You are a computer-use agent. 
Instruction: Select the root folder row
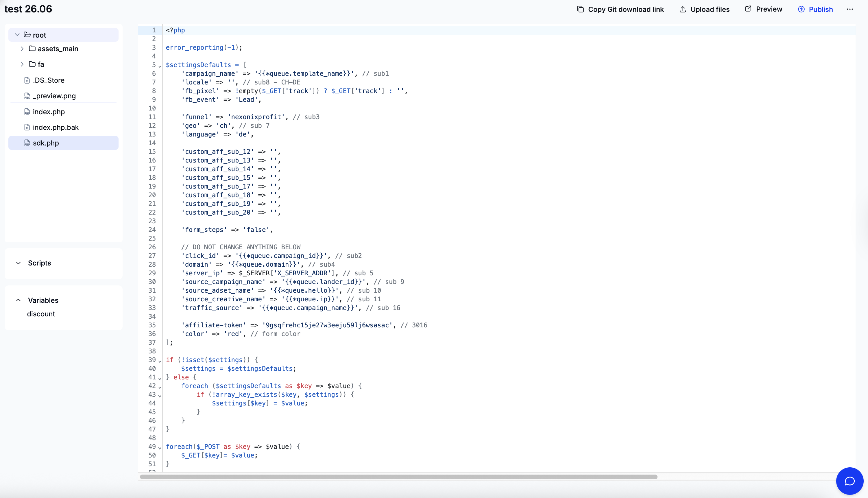(63, 35)
